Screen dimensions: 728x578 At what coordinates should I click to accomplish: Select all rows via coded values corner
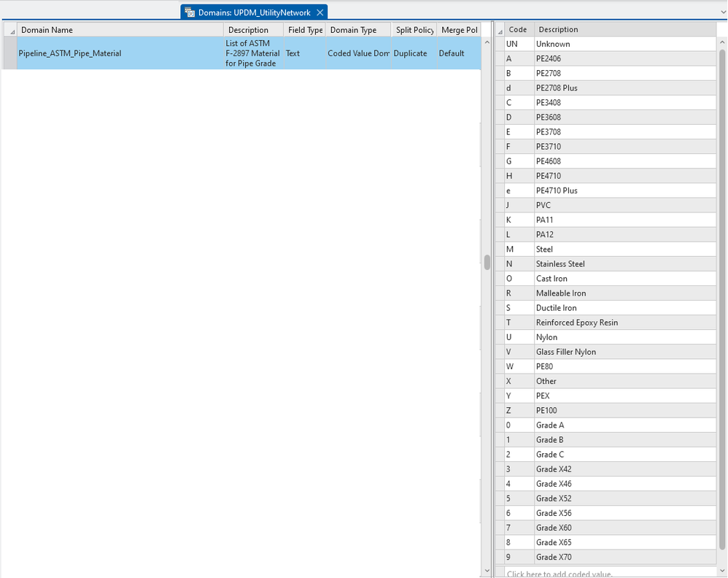tap(500, 29)
